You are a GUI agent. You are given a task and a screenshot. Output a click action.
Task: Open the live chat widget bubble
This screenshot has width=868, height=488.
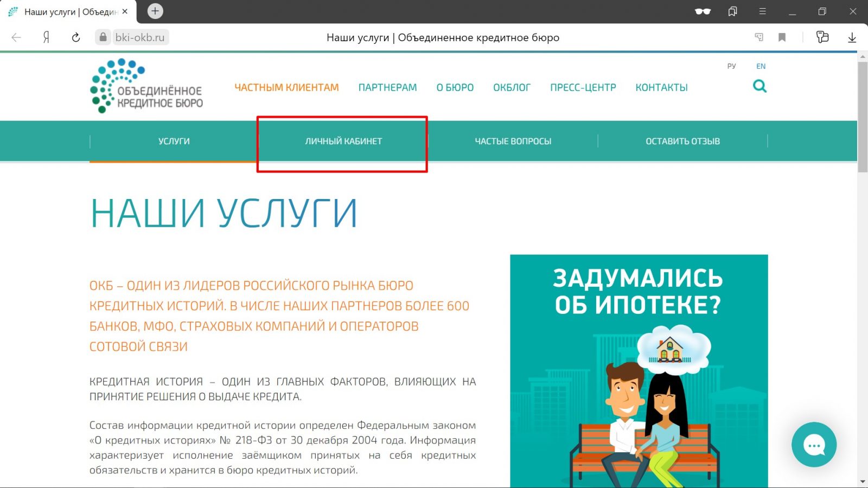click(x=814, y=445)
